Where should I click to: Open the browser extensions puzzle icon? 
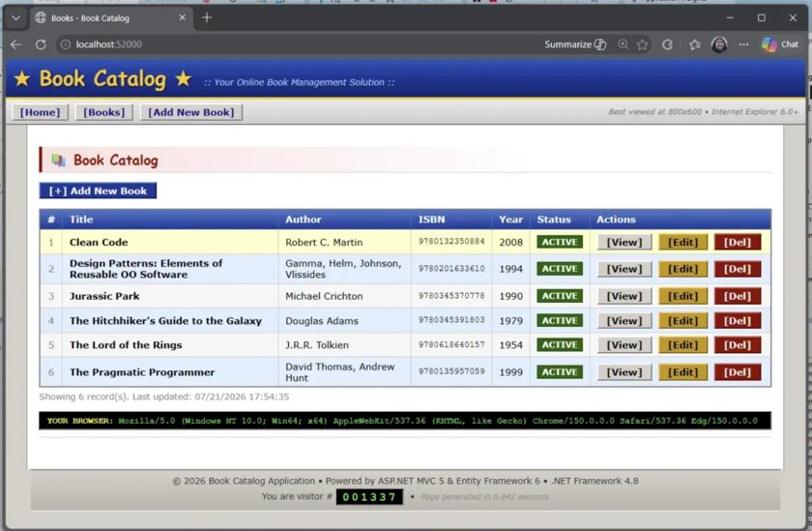click(x=667, y=44)
